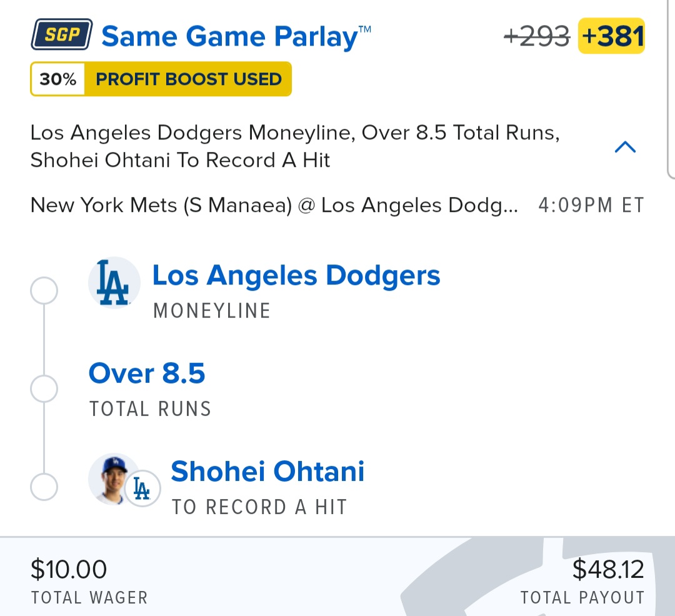The width and height of the screenshot is (675, 616).
Task: Click the boosted +381 odds badge
Action: (x=611, y=36)
